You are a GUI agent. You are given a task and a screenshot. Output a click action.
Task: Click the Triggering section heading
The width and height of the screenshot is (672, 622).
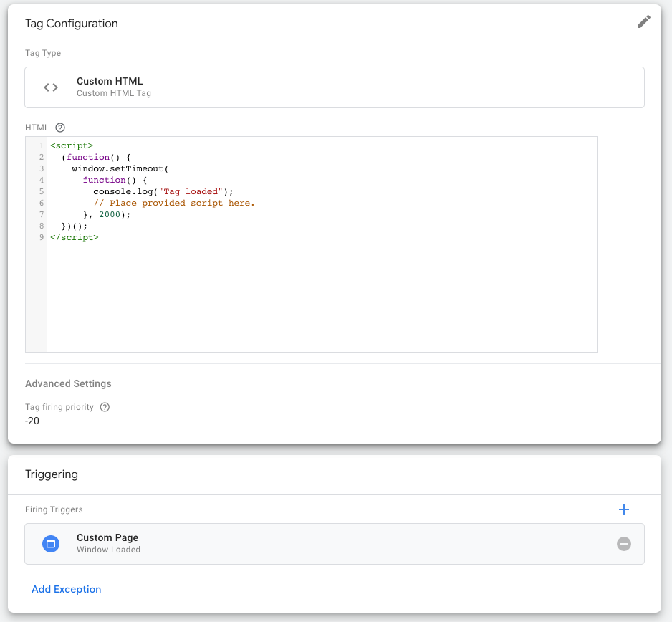tap(52, 474)
